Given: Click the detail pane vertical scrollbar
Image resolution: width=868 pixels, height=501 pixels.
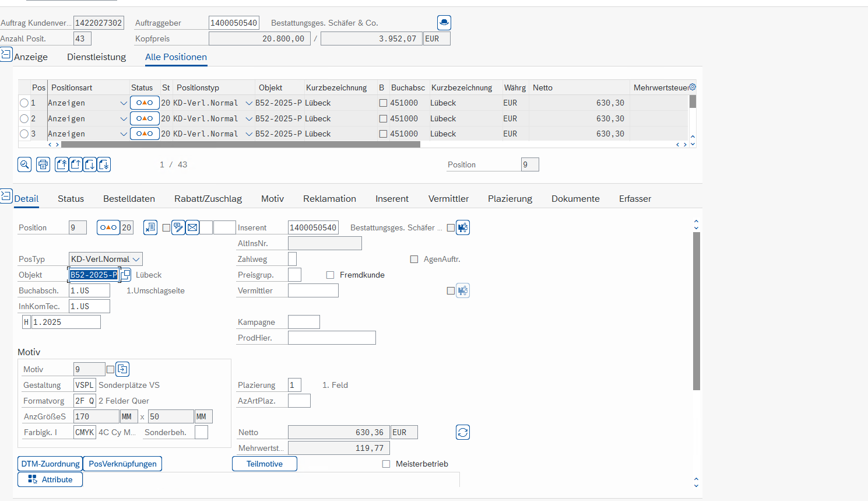Looking at the screenshot, I should pos(697,311).
